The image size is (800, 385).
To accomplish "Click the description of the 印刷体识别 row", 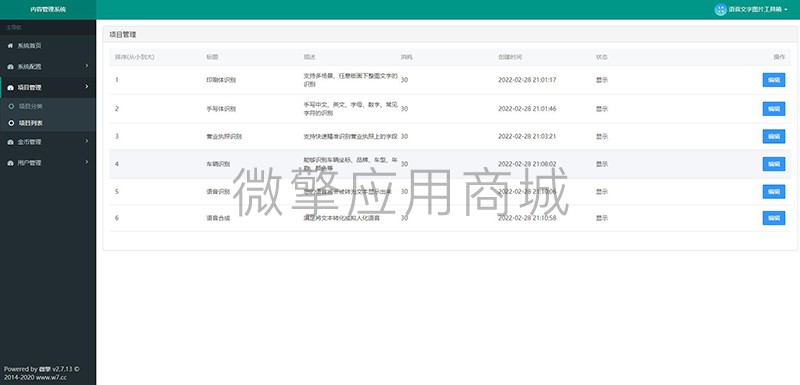I will (350, 80).
